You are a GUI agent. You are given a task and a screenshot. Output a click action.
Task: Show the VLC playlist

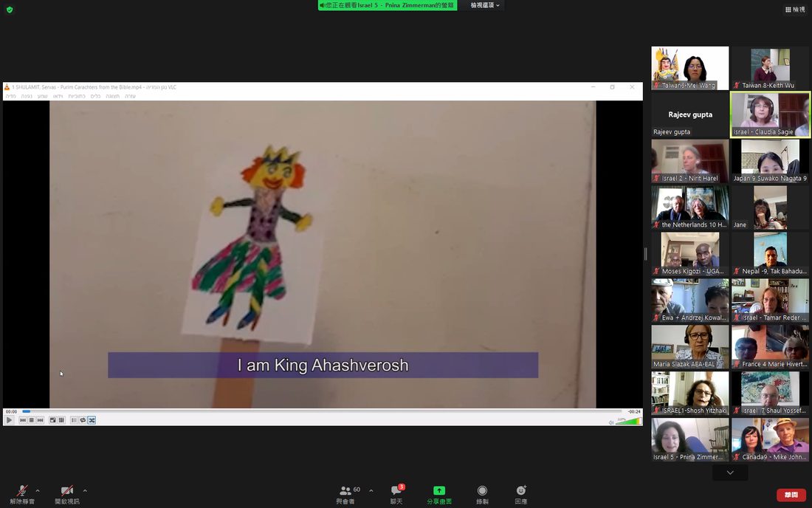(x=74, y=420)
